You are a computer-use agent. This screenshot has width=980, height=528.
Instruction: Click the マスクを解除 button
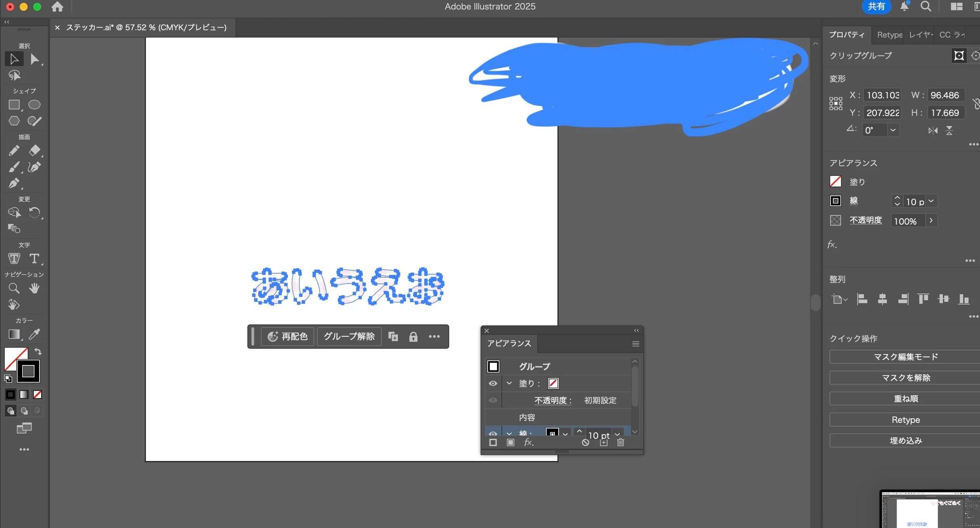click(905, 378)
